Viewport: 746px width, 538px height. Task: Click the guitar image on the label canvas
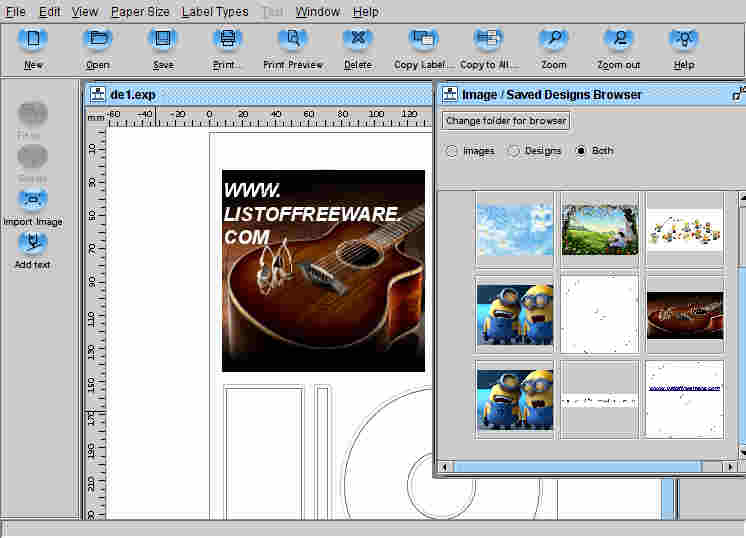tap(324, 271)
